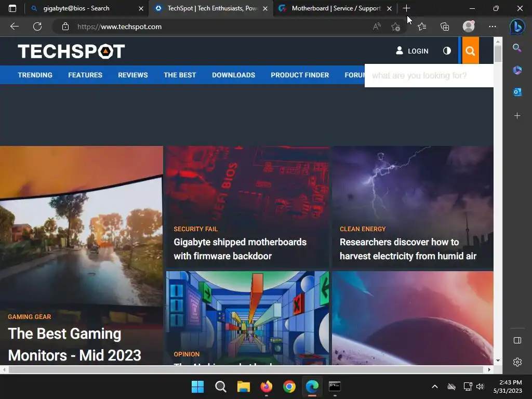Click the CLEAN ENERGY category label

tap(363, 229)
